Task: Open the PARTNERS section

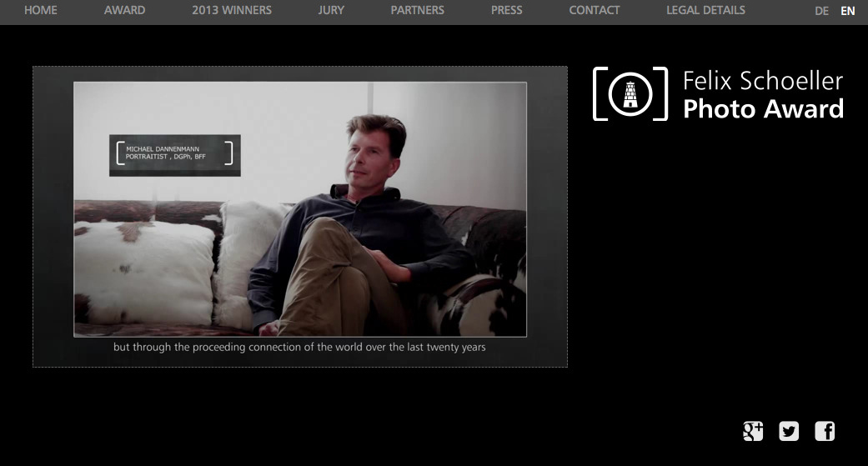Action: (x=417, y=11)
